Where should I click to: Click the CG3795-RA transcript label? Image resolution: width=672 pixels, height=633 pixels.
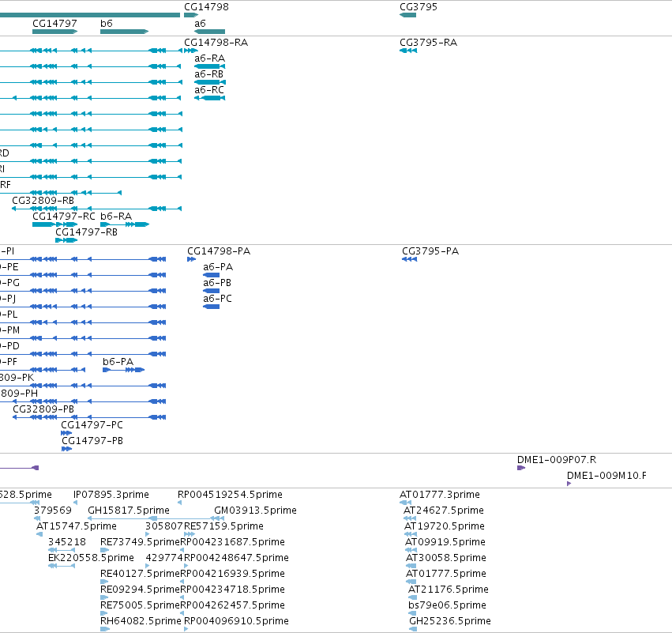(x=428, y=43)
